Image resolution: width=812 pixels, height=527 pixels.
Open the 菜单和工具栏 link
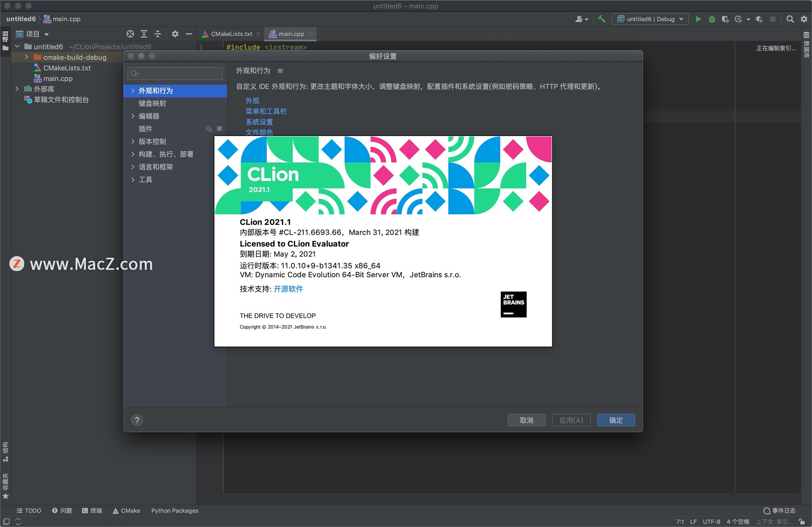click(266, 111)
